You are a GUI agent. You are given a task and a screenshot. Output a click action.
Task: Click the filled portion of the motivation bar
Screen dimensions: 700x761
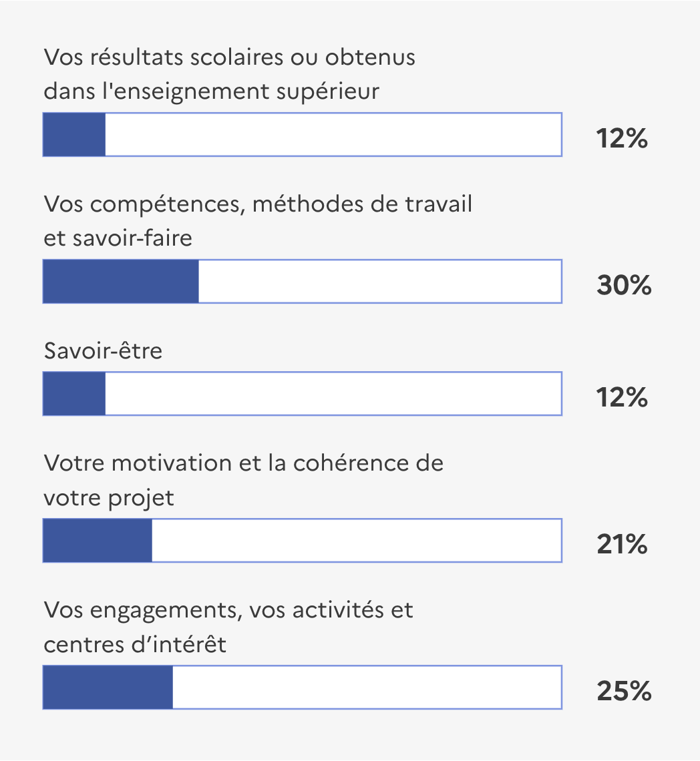(98, 540)
